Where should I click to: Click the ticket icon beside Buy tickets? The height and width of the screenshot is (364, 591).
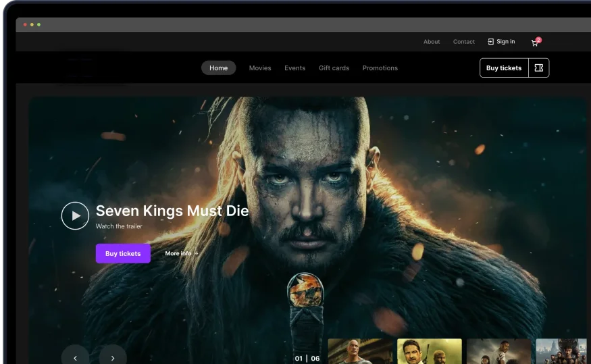point(538,68)
